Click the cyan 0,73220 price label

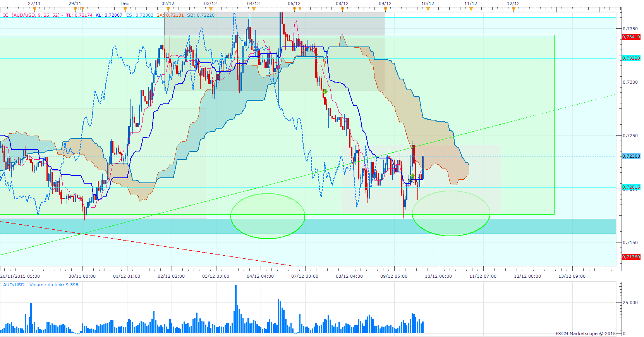click(631, 58)
